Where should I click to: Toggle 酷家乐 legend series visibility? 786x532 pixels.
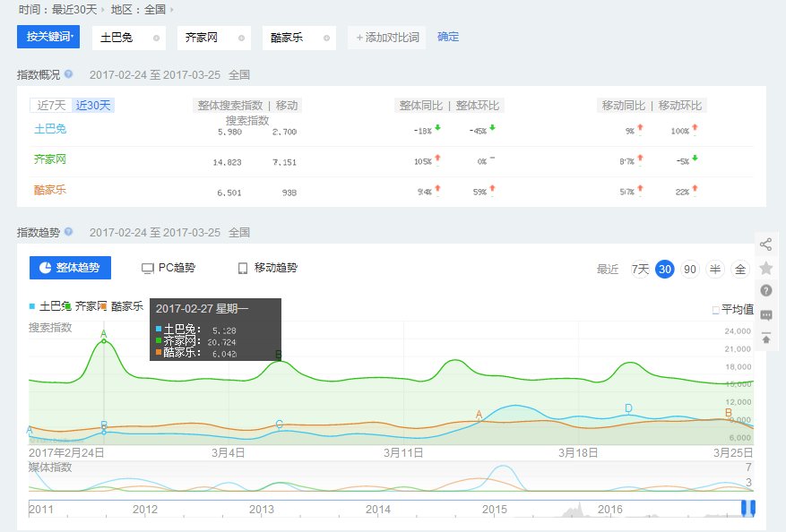(x=122, y=306)
